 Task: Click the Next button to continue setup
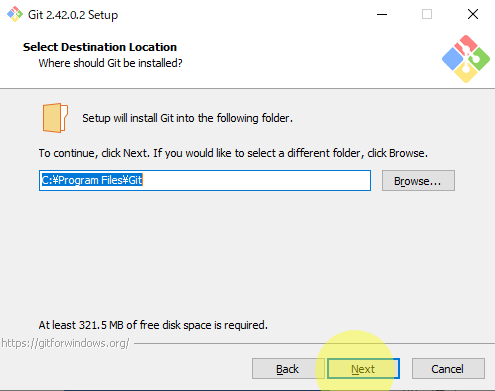363,369
